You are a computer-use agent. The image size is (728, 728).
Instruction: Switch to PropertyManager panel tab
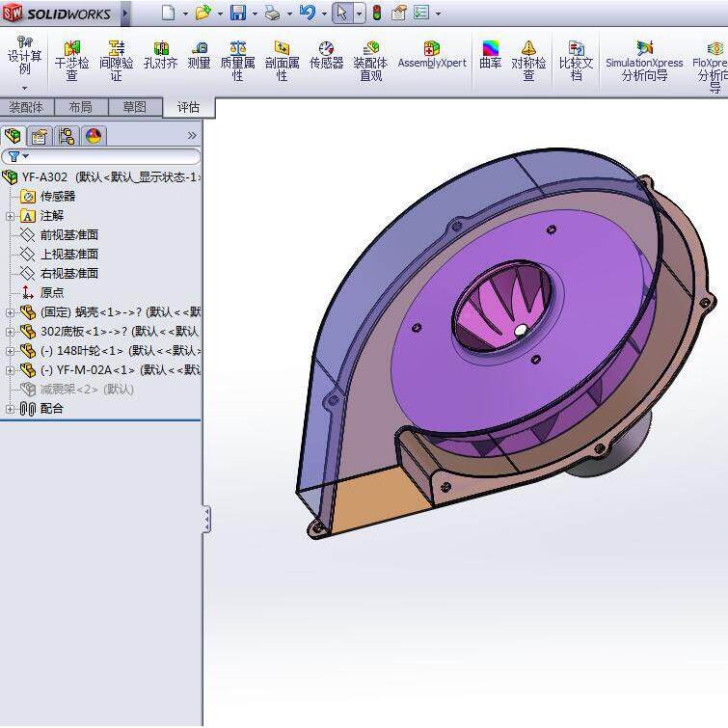click(x=40, y=136)
